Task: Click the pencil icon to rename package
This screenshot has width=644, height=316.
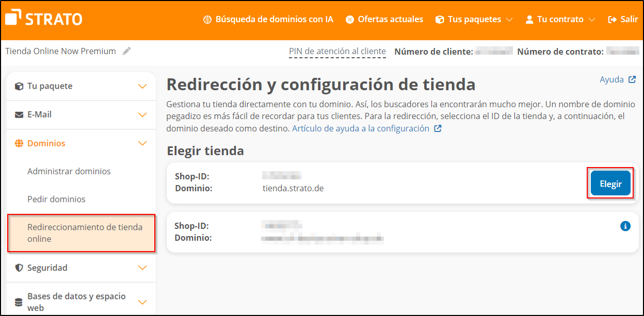Action: pos(126,51)
